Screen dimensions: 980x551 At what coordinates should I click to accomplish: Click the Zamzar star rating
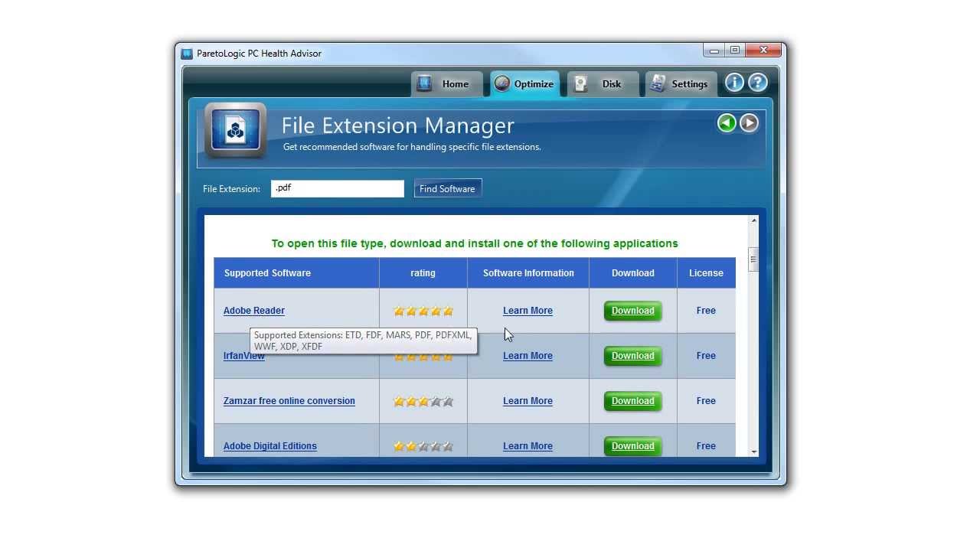coord(423,401)
